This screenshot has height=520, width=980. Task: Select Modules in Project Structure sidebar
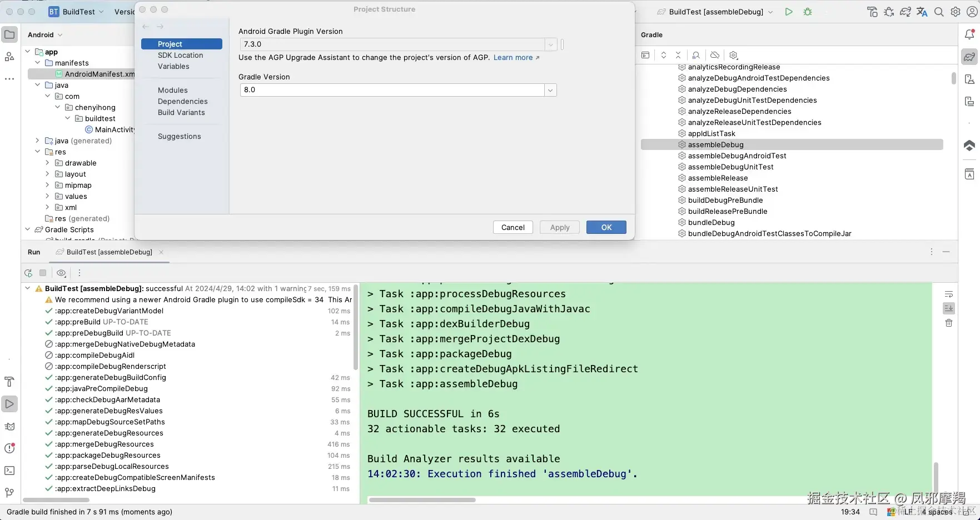[x=173, y=90]
